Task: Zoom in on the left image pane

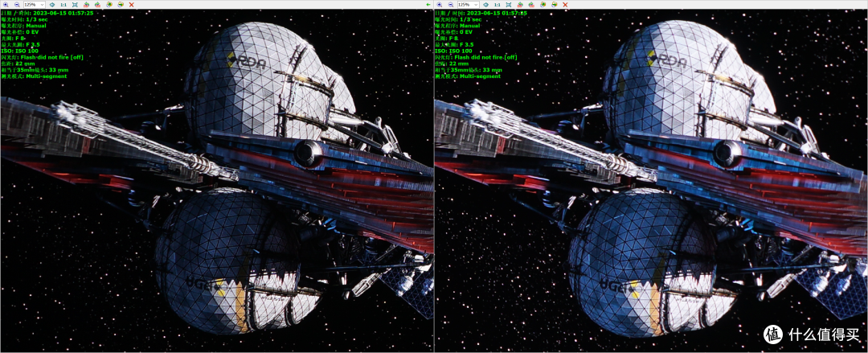Action: (x=6, y=5)
